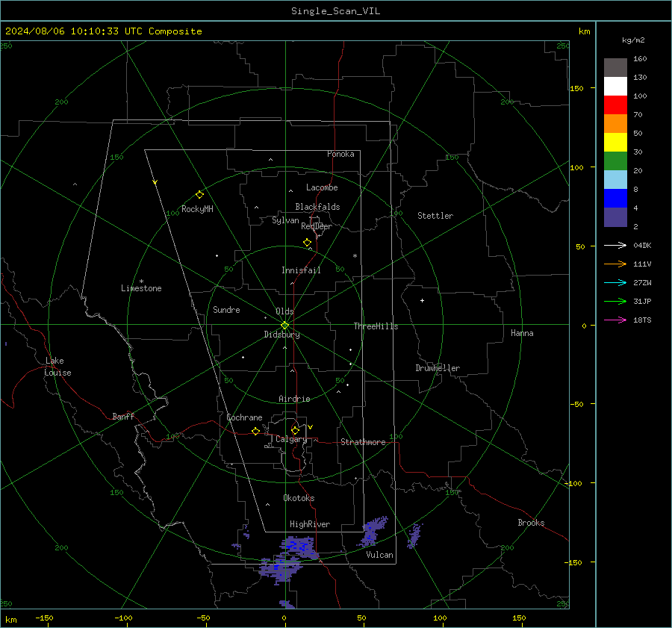
Task: Click the gray 160 kg/m2 color swatch
Action: (x=615, y=68)
